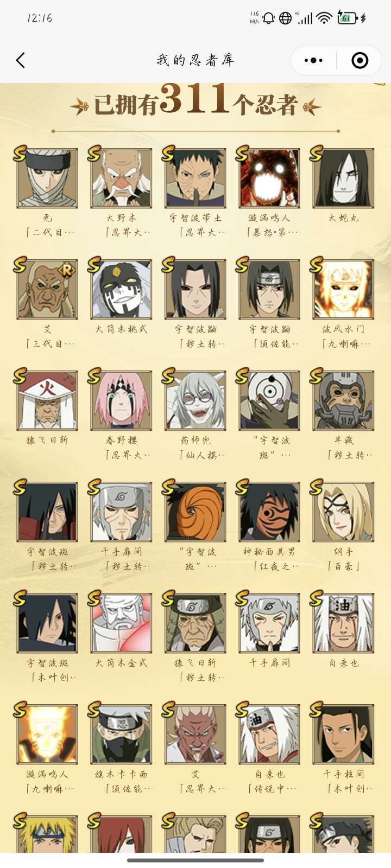Tap the 猿飞日斩 hokage hat portrait
391x868 pixels.
pyautogui.click(x=48, y=401)
